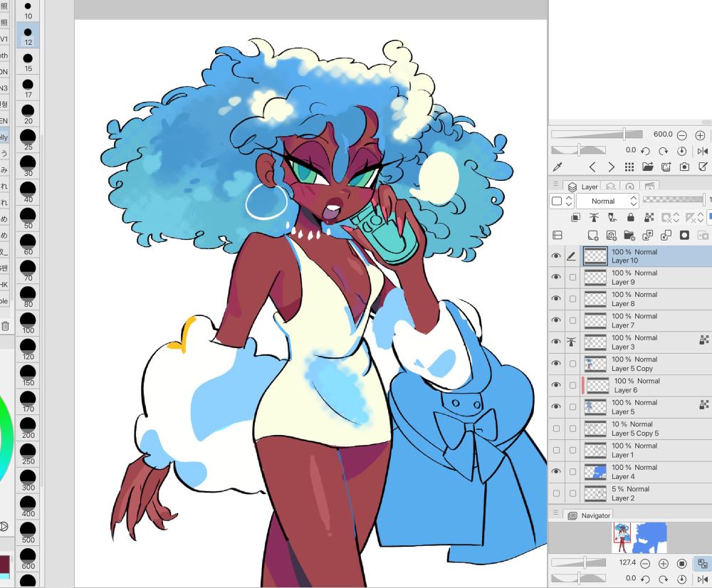
Task: Toggle visibility of Layer 8
Action: 556,298
